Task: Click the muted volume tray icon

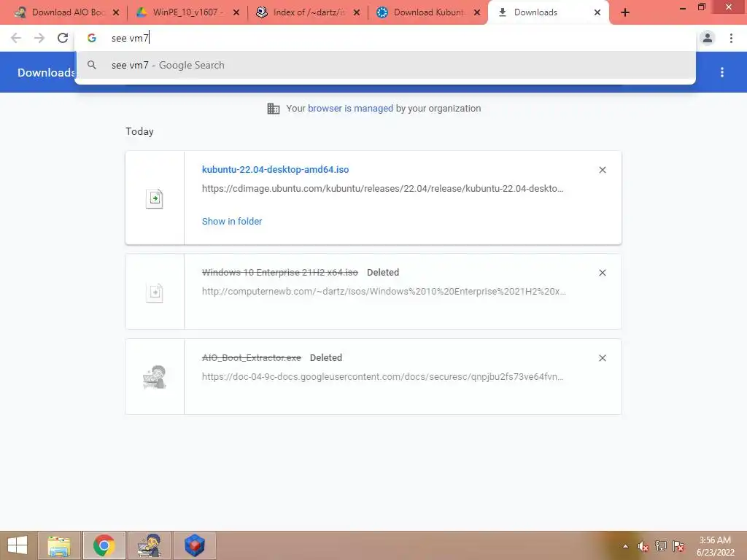Action: click(643, 546)
